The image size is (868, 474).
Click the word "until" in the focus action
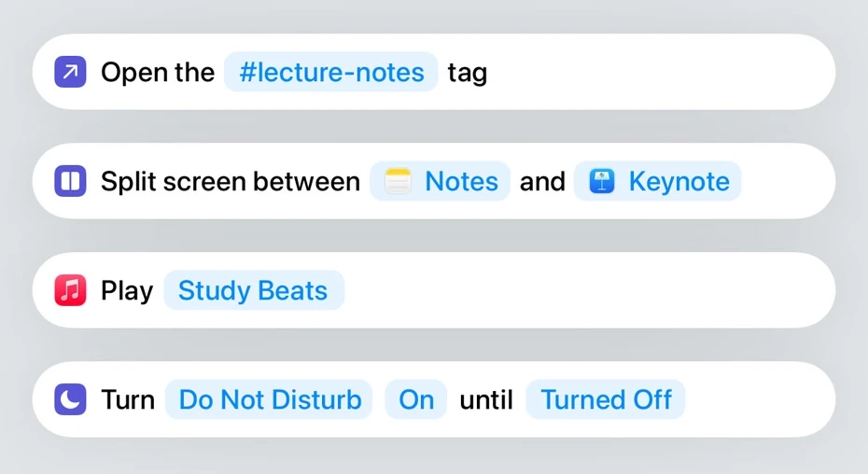pyautogui.click(x=486, y=399)
